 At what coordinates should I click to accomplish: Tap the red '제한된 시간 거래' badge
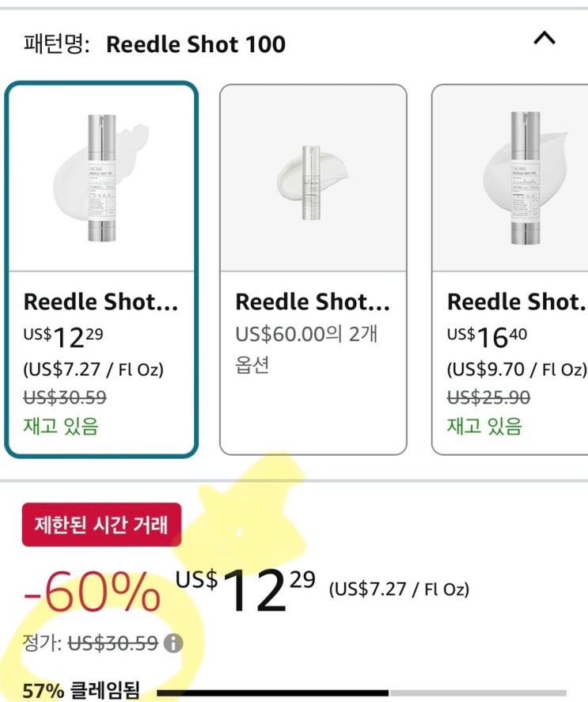[x=101, y=524]
